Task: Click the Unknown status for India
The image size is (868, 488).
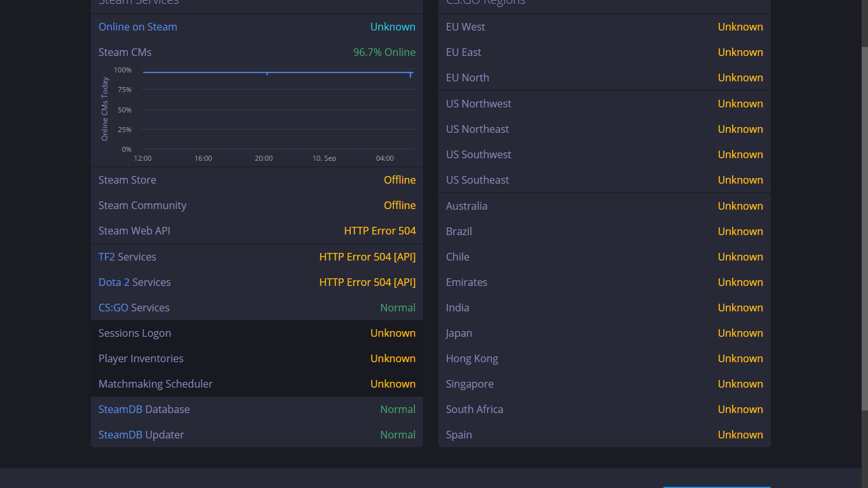Action: click(740, 308)
